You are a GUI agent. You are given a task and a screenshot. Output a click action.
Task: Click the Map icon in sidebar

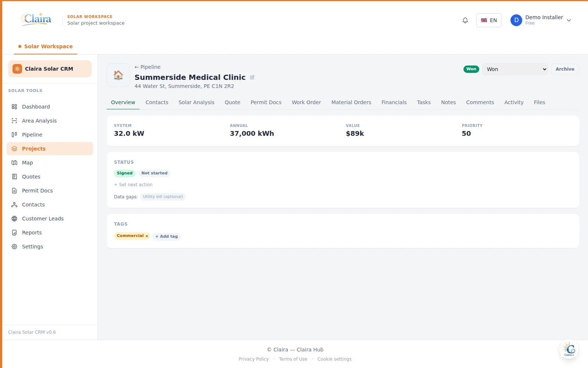coord(14,163)
